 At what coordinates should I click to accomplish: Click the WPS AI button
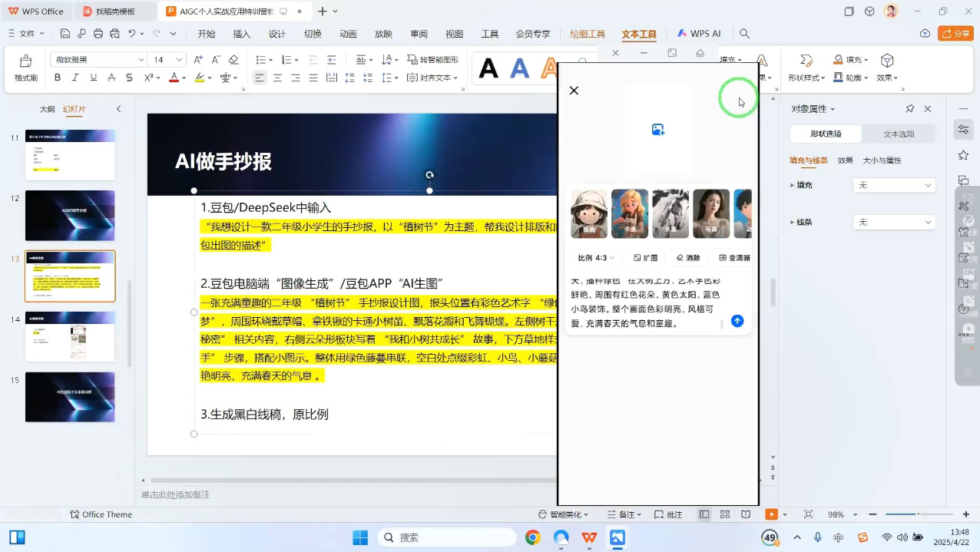pos(699,34)
